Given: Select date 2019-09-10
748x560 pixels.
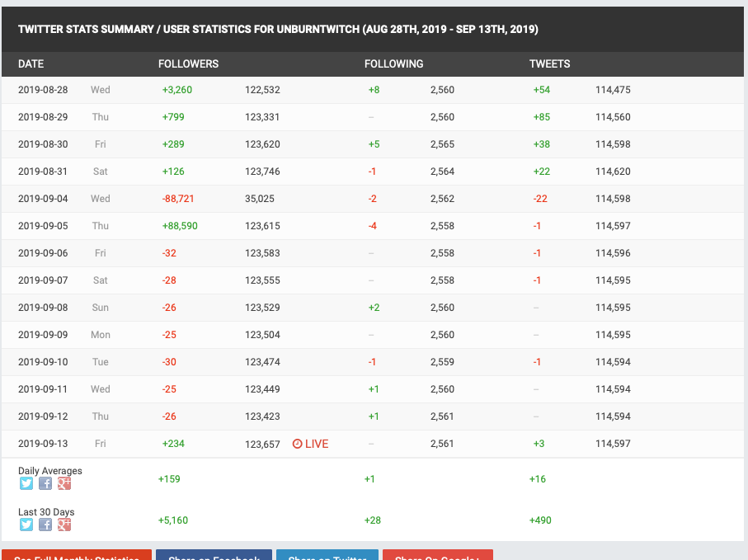Looking at the screenshot, I should [43, 361].
